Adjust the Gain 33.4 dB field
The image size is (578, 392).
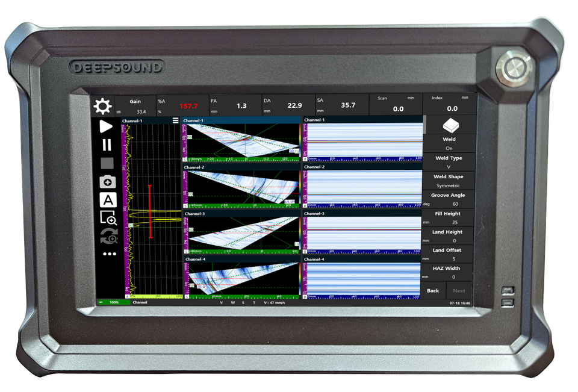coord(135,106)
